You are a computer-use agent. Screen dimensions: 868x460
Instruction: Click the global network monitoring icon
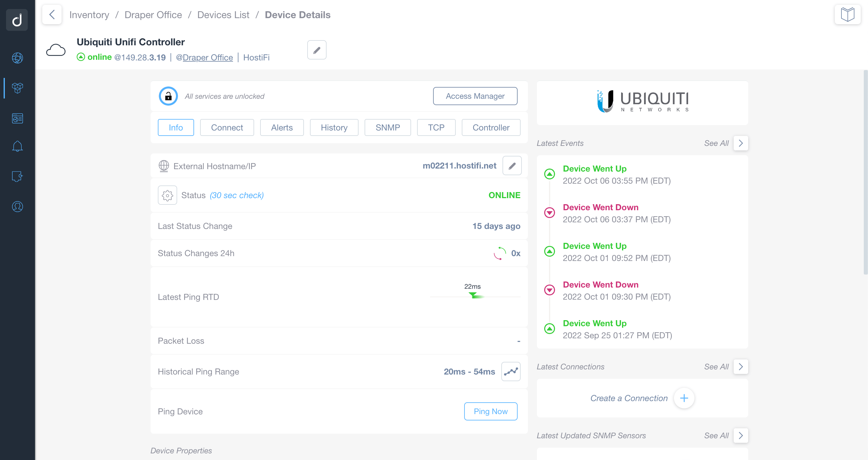pyautogui.click(x=17, y=58)
